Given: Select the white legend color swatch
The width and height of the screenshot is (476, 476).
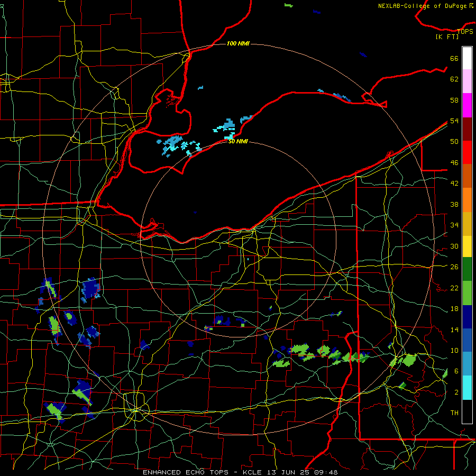Looking at the screenshot, I should [467, 58].
